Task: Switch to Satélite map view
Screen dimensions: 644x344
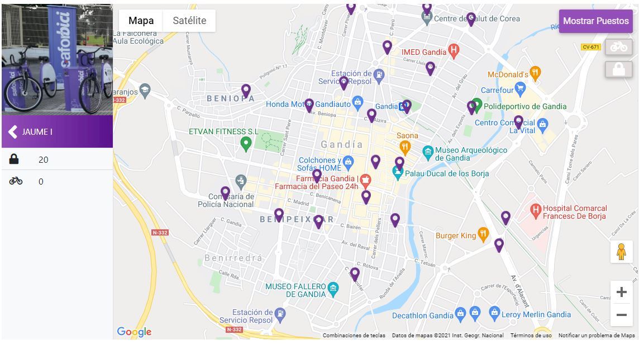Action: (189, 21)
